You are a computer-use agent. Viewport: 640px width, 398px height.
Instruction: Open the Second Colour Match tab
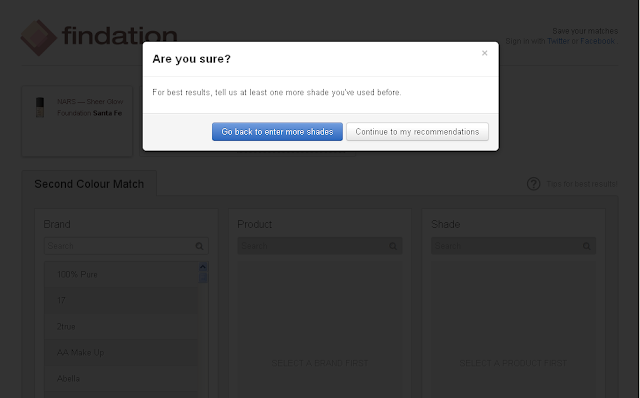tap(89, 184)
